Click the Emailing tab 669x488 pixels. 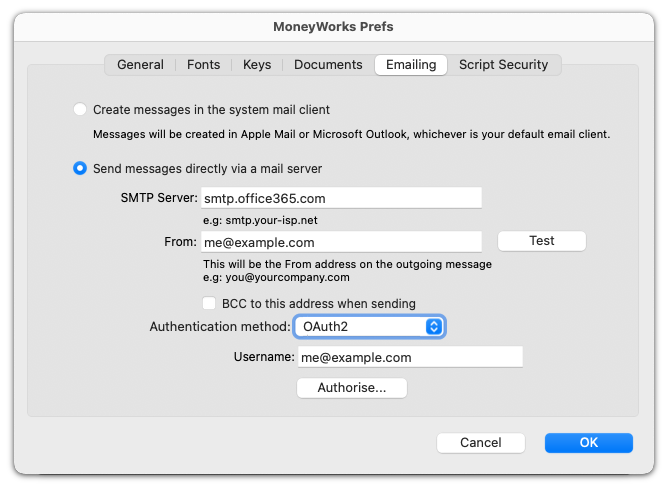click(x=411, y=65)
